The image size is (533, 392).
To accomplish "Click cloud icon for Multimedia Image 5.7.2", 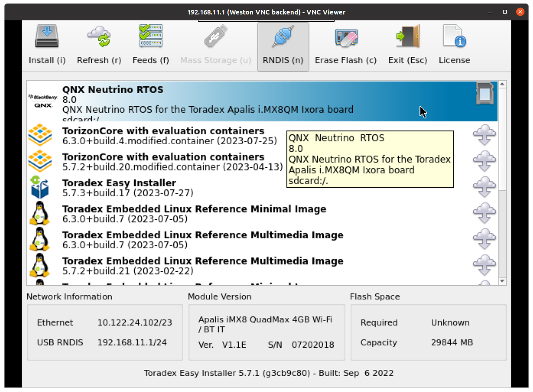I will tap(484, 265).
